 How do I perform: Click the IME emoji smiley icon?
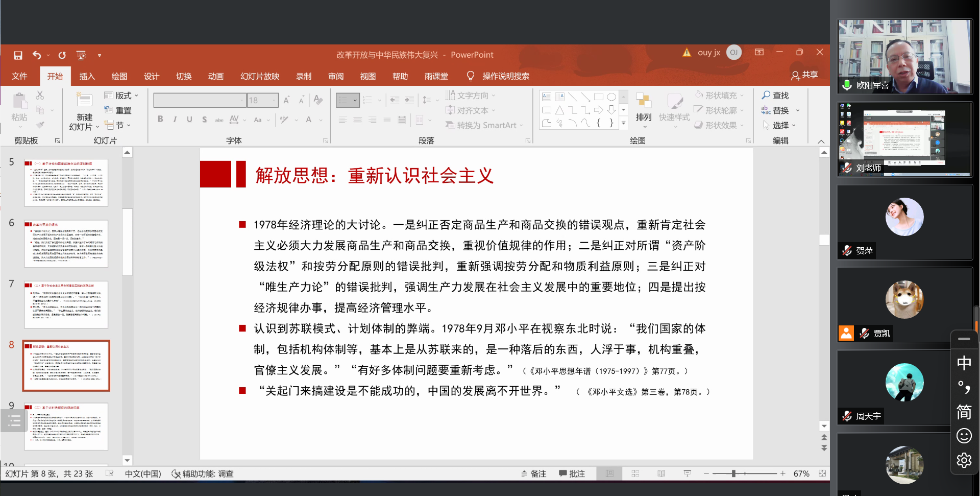click(x=964, y=436)
